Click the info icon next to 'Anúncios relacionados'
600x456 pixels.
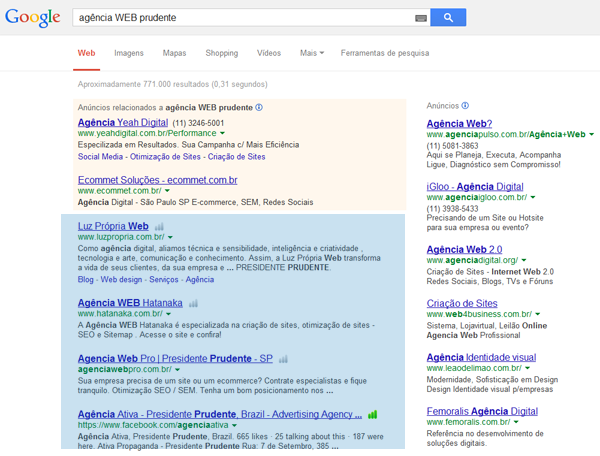click(259, 107)
